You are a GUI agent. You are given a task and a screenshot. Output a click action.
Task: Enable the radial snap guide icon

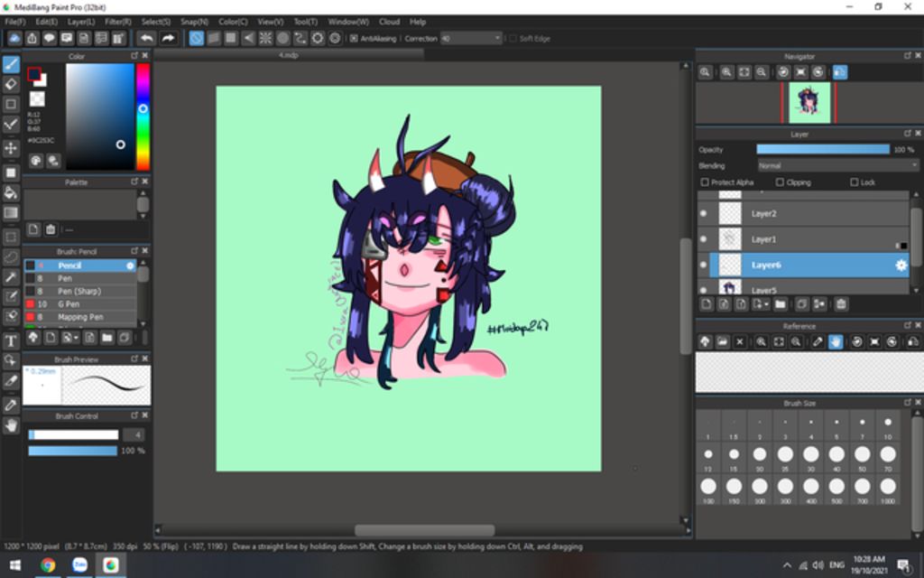coord(266,38)
